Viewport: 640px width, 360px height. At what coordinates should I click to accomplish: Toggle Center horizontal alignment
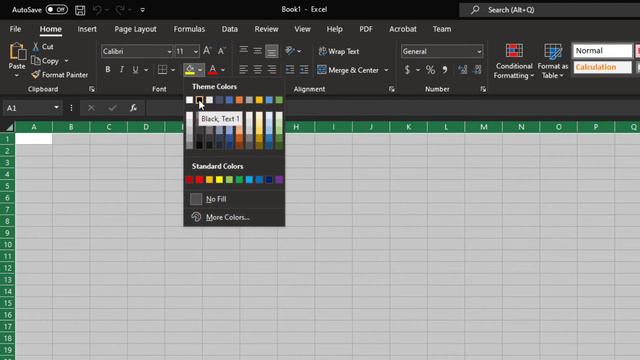258,70
